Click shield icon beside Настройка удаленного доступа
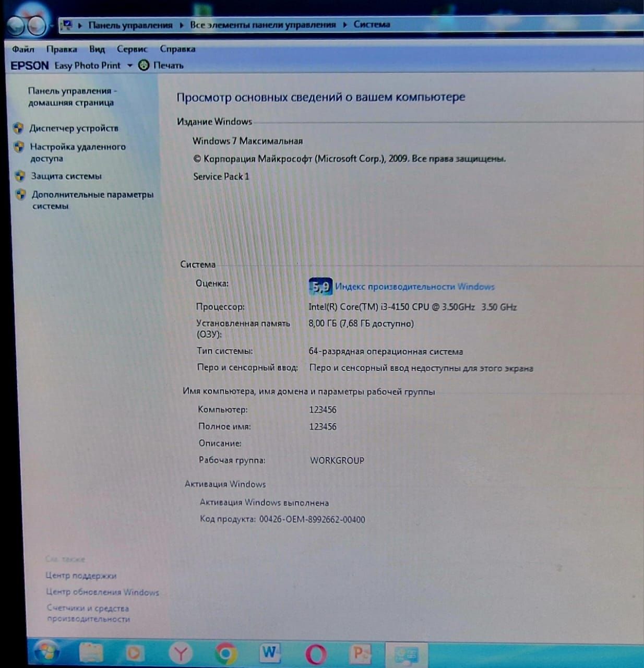This screenshot has width=644, height=668. tap(19, 147)
